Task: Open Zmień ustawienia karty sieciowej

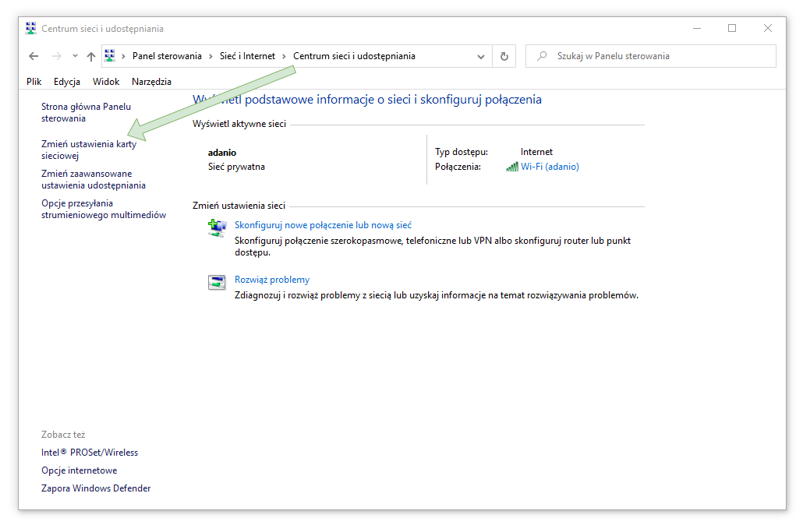Action: [88, 150]
